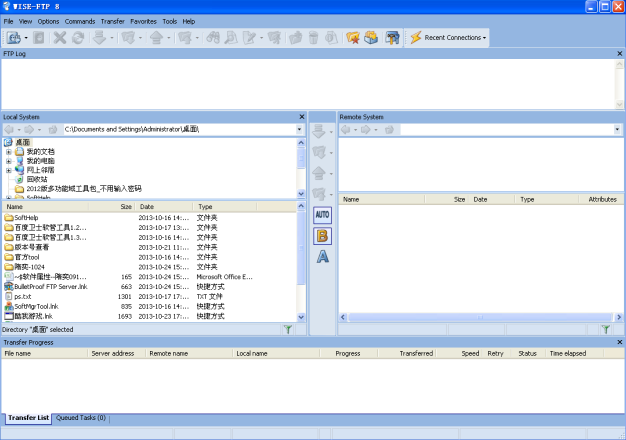Screen dimensions: 626x440
Task: Click the local file list filter icon
Action: 288,329
